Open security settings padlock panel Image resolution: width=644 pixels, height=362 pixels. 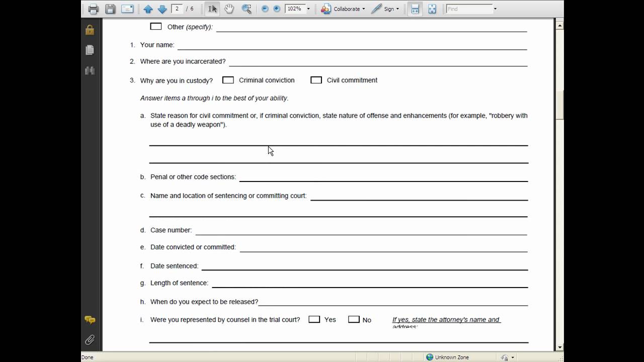tap(90, 30)
